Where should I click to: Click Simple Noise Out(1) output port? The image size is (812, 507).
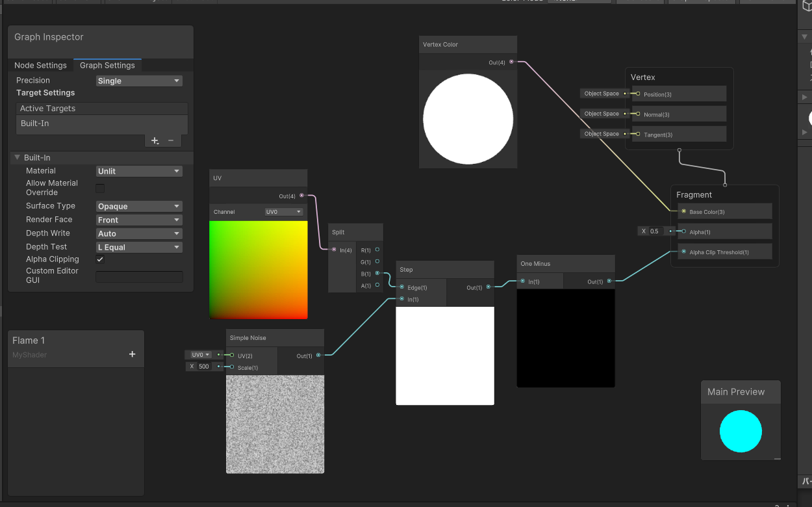coord(318,355)
